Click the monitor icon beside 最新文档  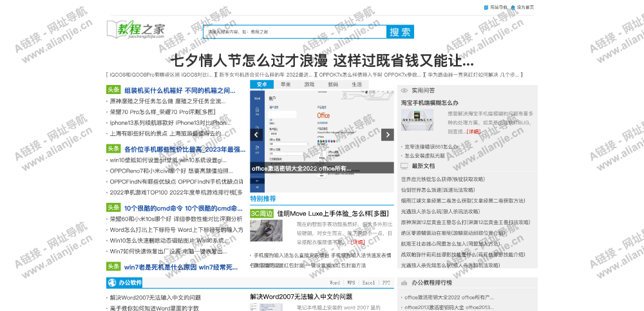[404, 166]
